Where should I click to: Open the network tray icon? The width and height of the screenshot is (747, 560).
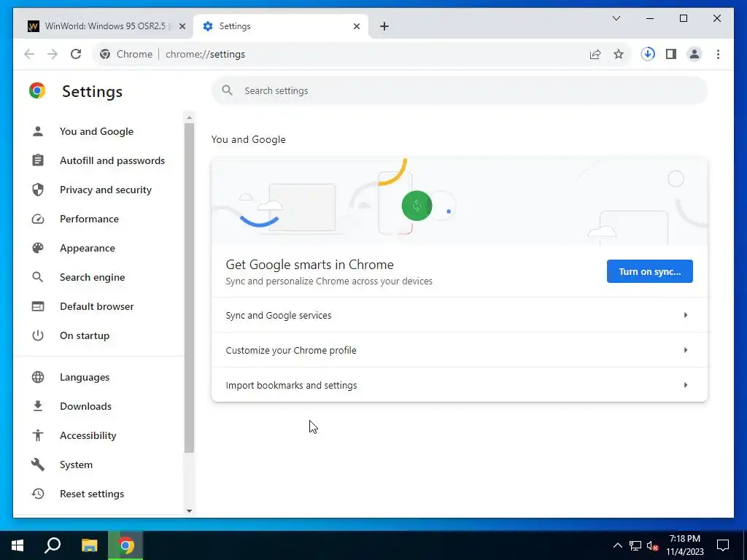(x=635, y=545)
